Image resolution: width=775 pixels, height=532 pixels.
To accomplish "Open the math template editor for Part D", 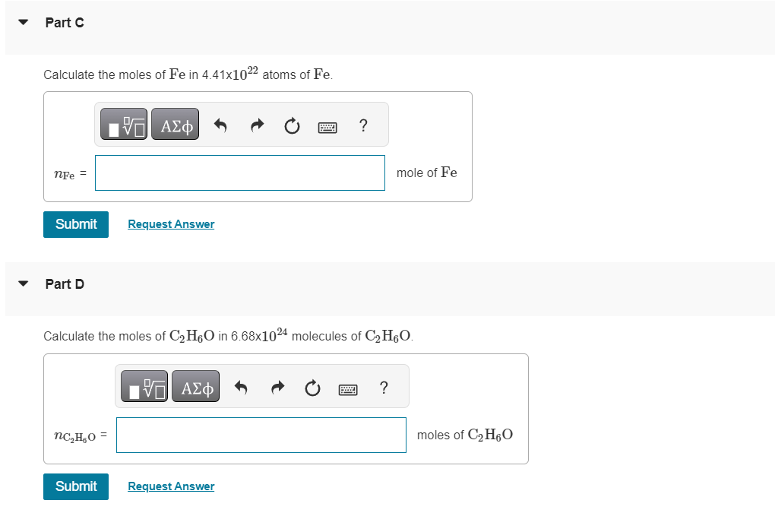I will tap(145, 386).
